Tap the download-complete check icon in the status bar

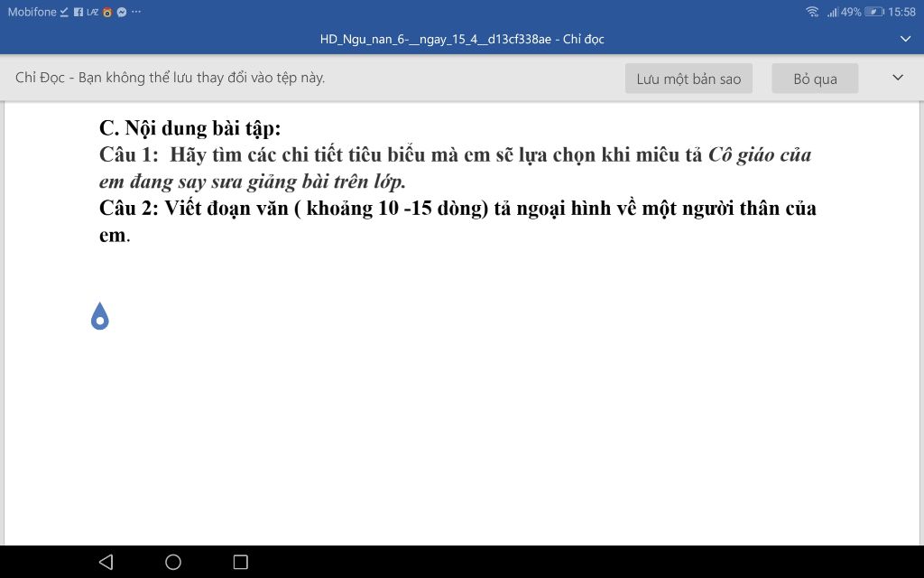(64, 12)
